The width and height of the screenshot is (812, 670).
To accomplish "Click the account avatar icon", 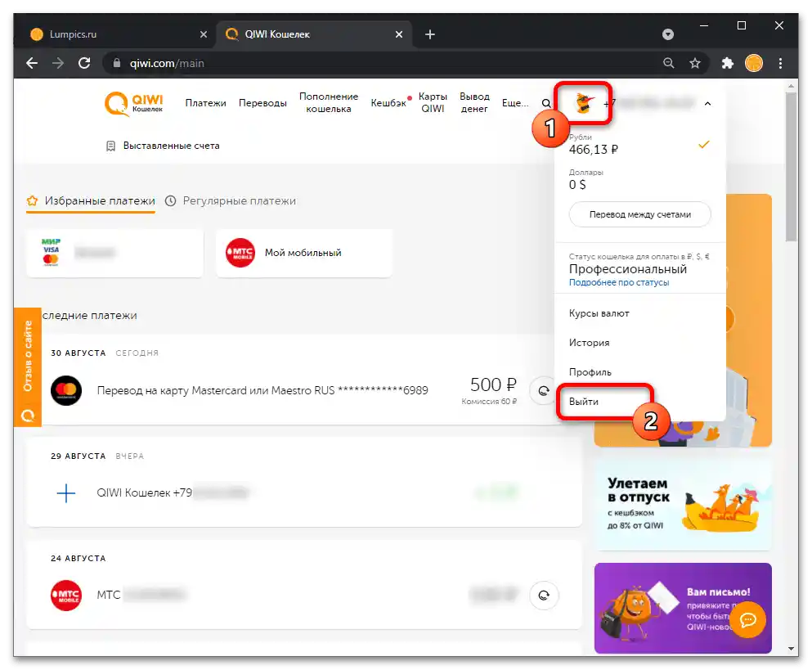I will [x=584, y=103].
